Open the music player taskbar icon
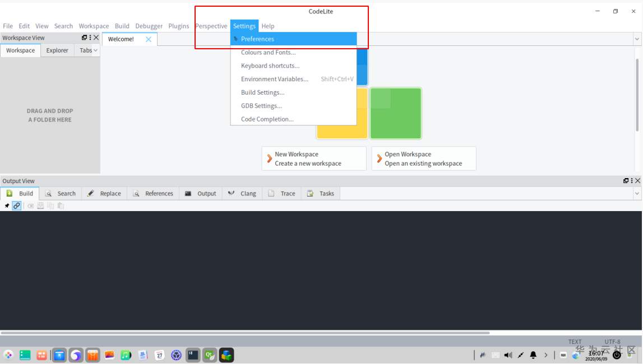The height and width of the screenshot is (364, 643). click(126, 355)
